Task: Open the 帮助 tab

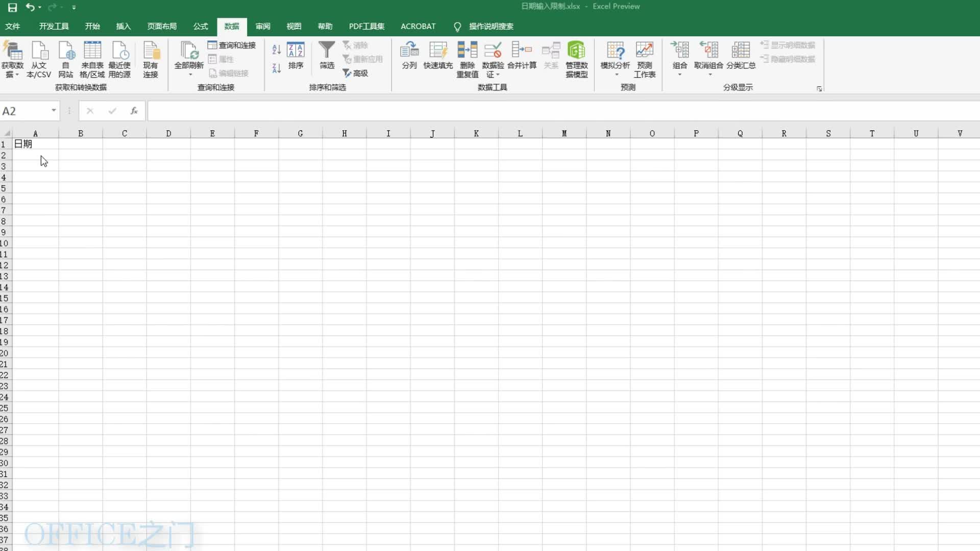Action: click(325, 27)
